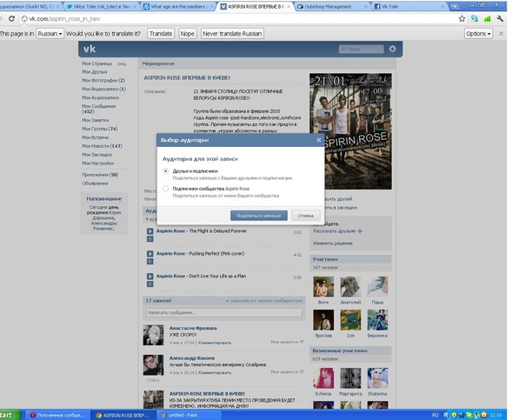This screenshot has height=420, width=525.
Task: Open Анастасия Фролова's avatar photo
Action: 153,335
